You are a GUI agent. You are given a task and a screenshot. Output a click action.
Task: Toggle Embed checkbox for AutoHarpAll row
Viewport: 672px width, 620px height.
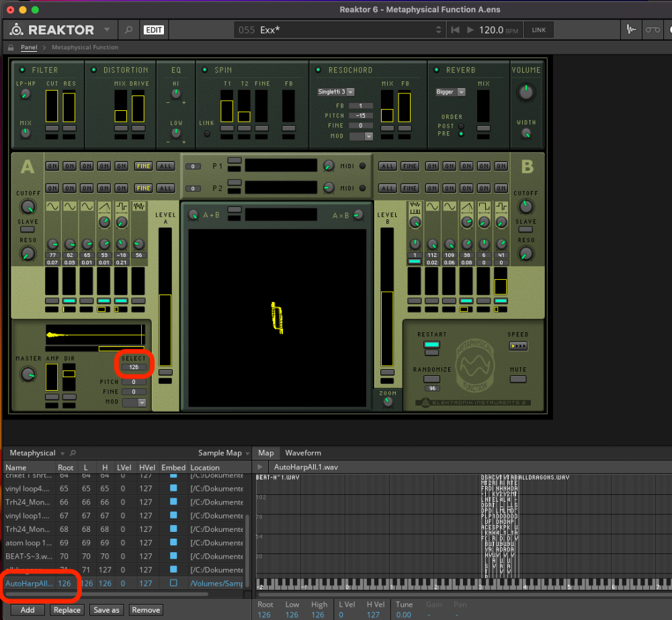tap(173, 583)
